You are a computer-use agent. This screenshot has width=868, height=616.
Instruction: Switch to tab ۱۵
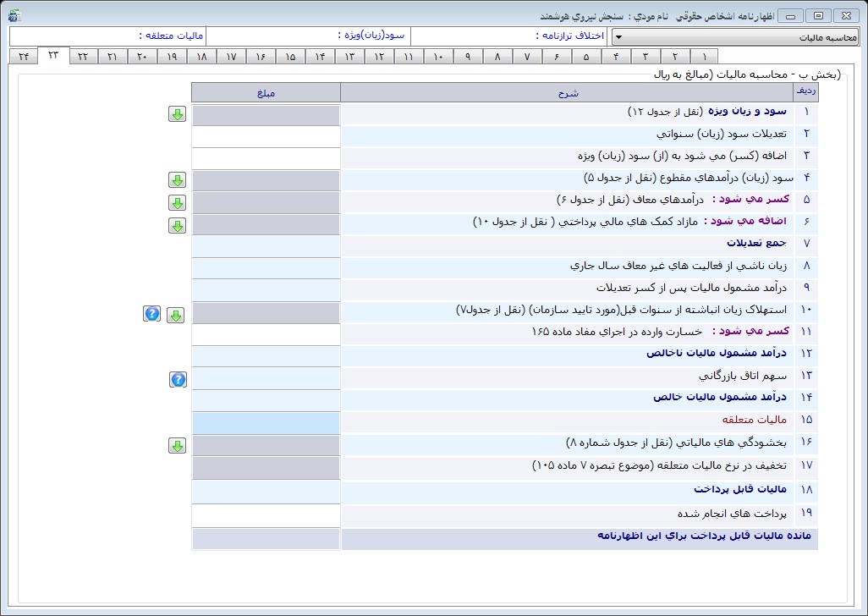click(290, 57)
